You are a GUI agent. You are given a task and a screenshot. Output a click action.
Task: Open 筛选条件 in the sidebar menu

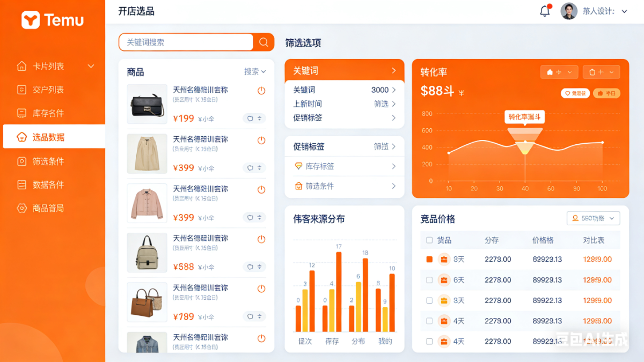48,161
